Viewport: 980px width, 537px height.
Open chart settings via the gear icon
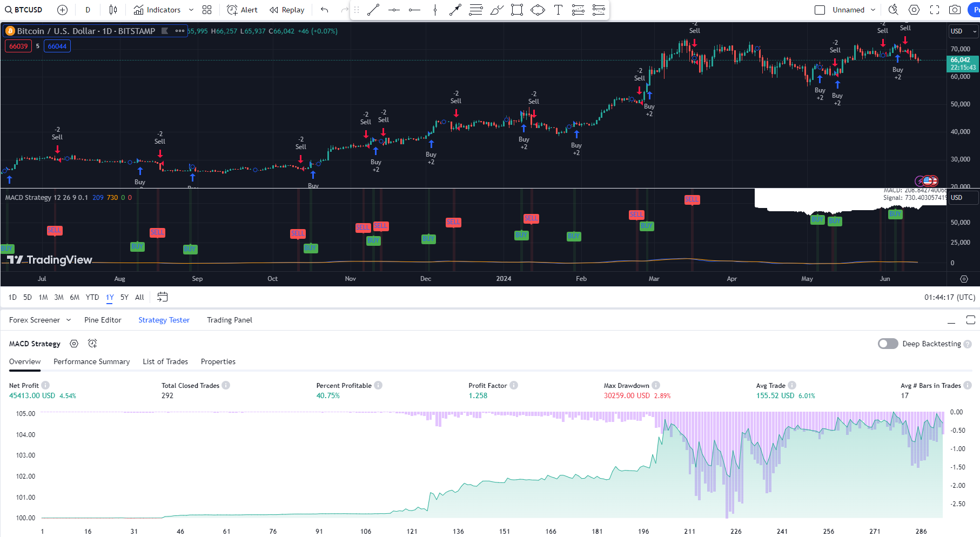[914, 9]
